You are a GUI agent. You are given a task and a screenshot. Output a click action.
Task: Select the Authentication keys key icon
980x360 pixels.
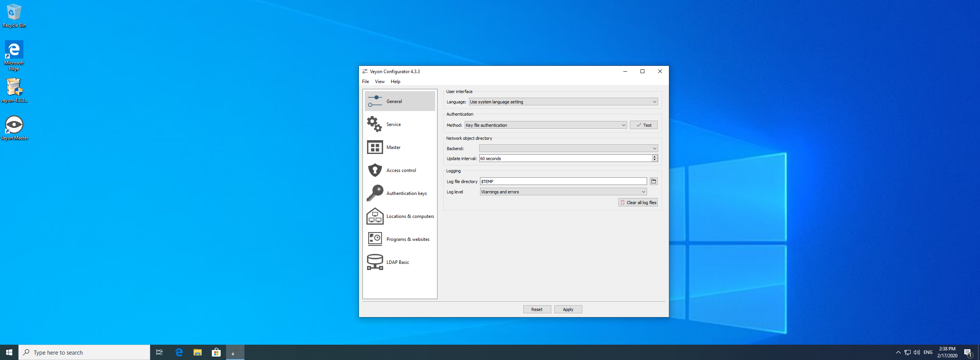(375, 193)
